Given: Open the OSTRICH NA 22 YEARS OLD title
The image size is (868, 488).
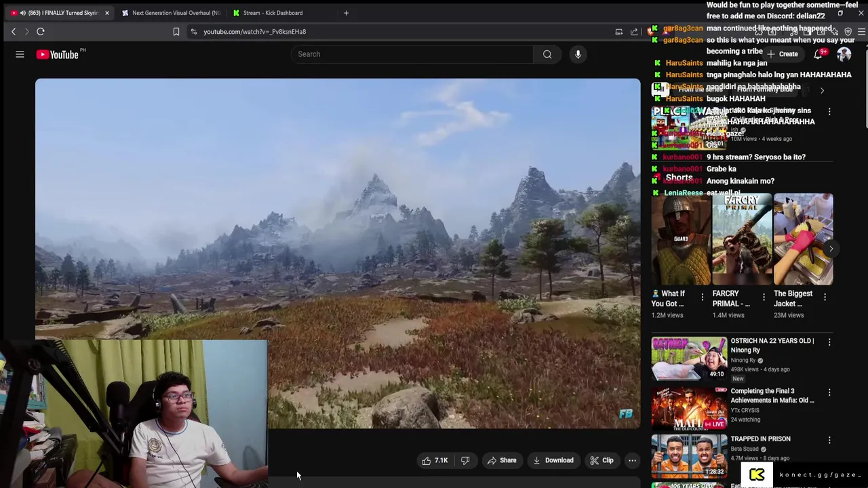Looking at the screenshot, I should tap(772, 346).
